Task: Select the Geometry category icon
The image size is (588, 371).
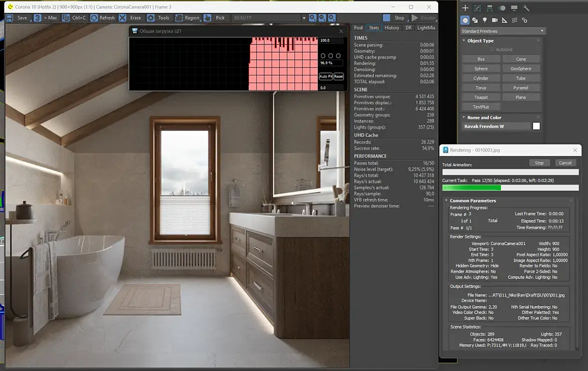Action: [465, 20]
